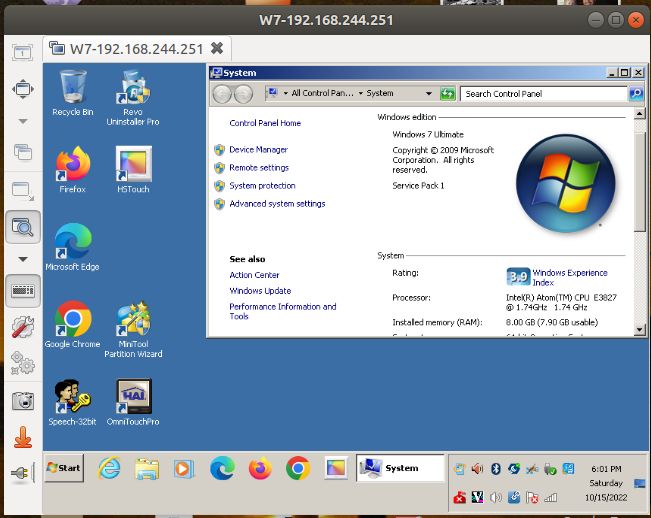Click the scrollbar down arrow in System window
Viewport: 651px width, 518px height.
point(639,330)
